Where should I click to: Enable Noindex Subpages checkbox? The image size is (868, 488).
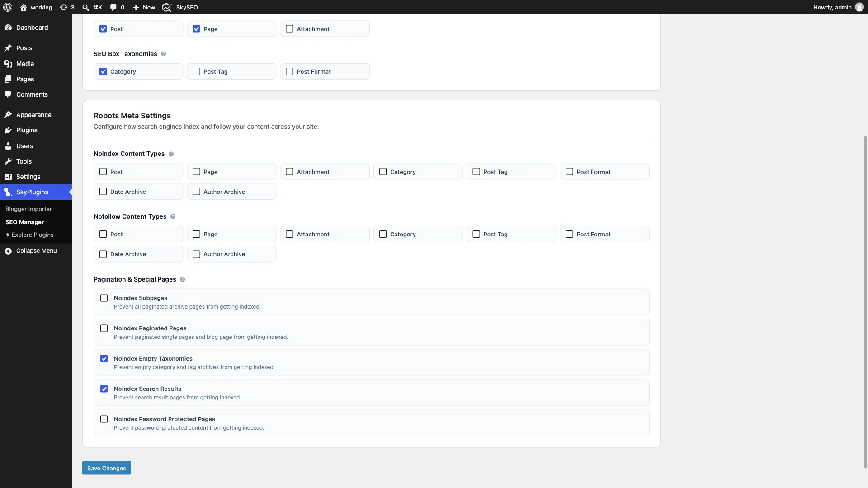(x=104, y=298)
